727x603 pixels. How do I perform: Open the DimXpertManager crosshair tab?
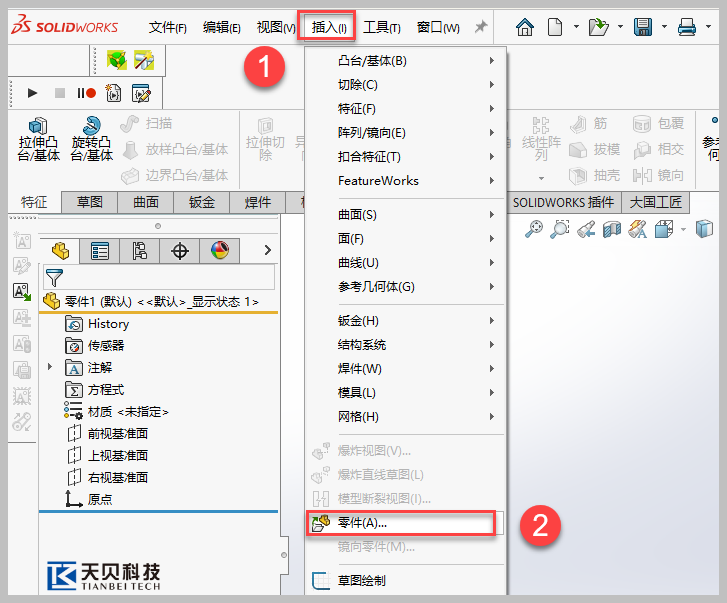180,251
